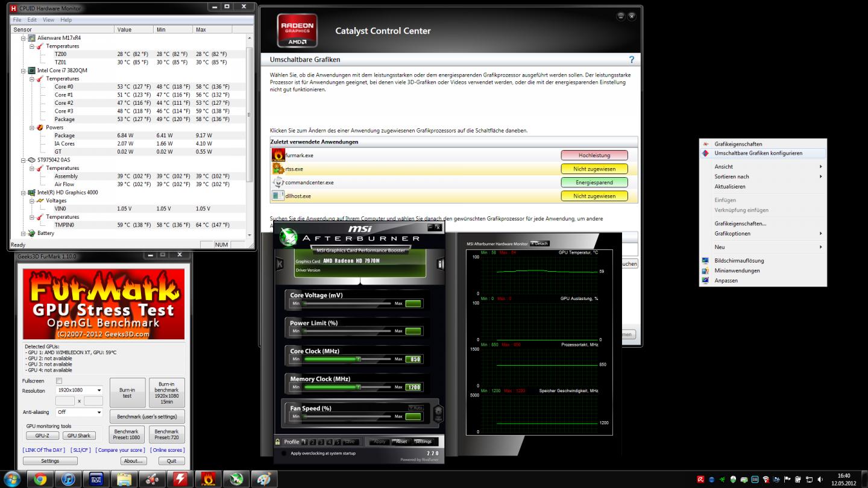The width and height of the screenshot is (868, 488).
Task: Collapse the Voltages tree node
Action: 32,201
